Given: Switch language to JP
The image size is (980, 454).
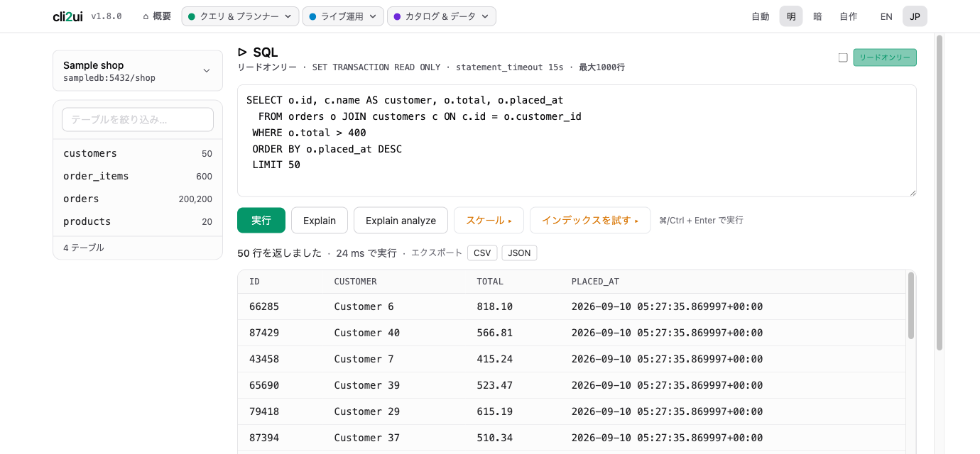Looking at the screenshot, I should [x=915, y=16].
